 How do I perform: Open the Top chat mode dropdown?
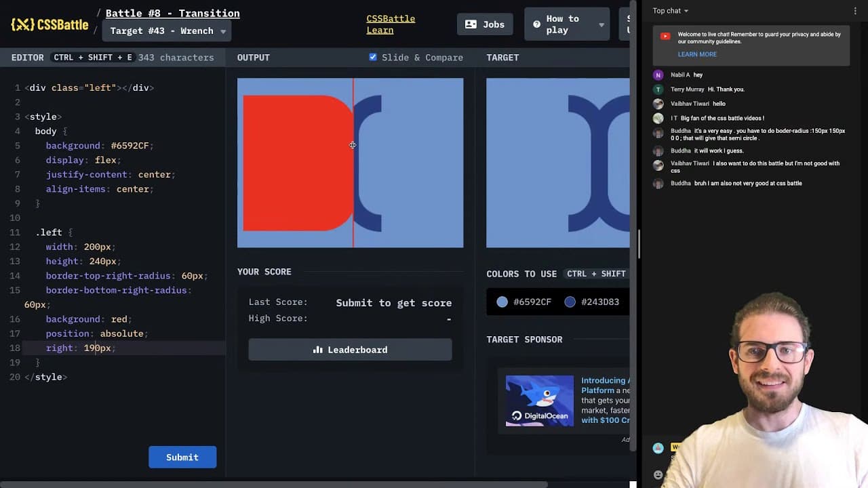tap(670, 11)
